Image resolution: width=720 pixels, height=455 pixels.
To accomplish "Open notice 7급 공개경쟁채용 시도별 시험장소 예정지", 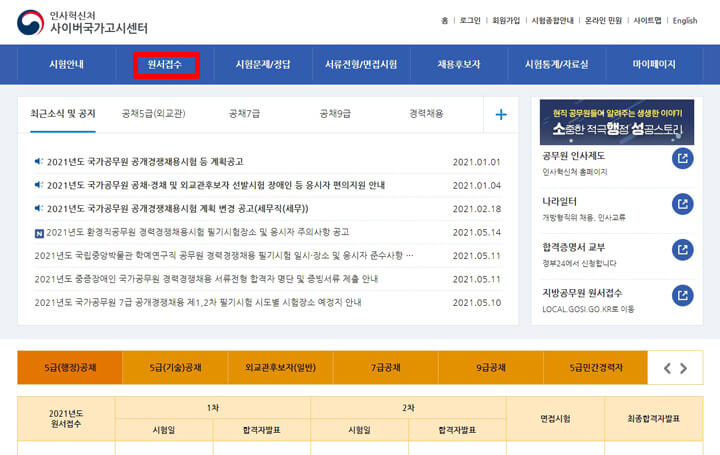I will (198, 302).
